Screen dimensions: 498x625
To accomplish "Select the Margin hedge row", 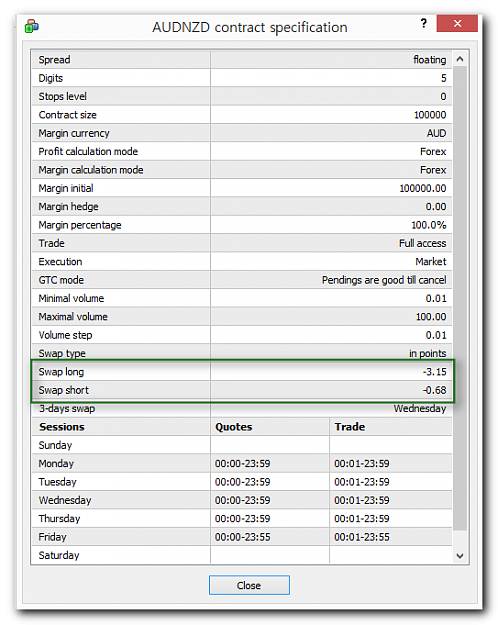I will 242,206.
